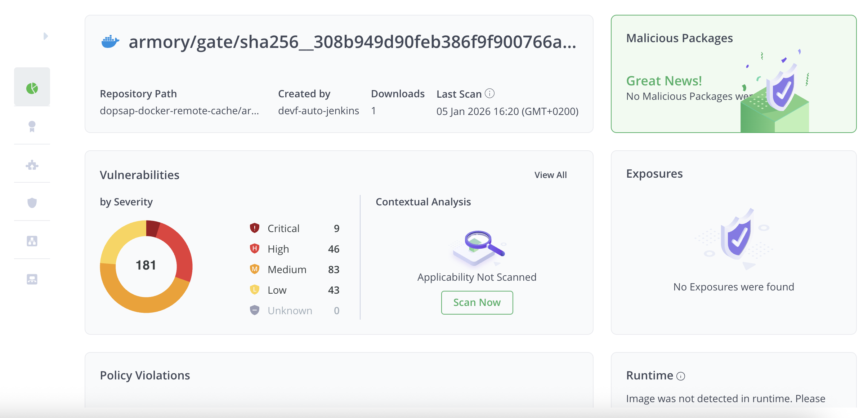Viewport: 868px width, 418px height.
Task: Select the High severity legend entry
Action: [278, 249]
